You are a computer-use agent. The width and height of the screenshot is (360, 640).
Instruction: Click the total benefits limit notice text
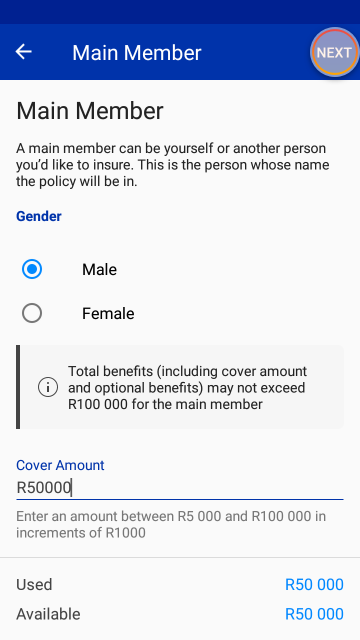pos(187,388)
